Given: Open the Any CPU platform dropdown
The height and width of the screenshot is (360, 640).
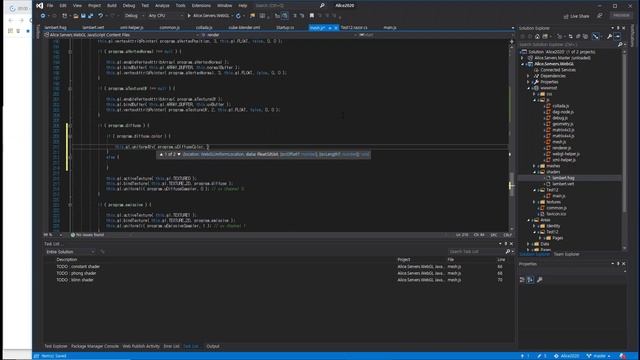Looking at the screenshot, I should tap(165, 16).
